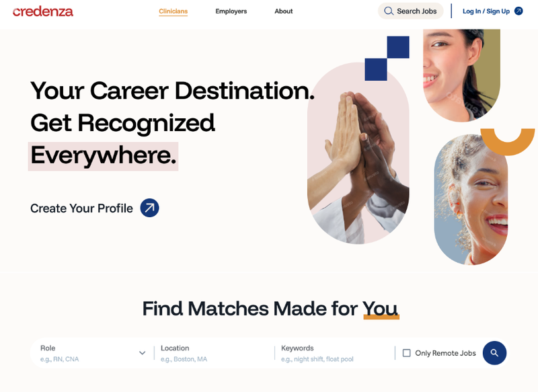Expand the Role dropdown chevron

143,353
